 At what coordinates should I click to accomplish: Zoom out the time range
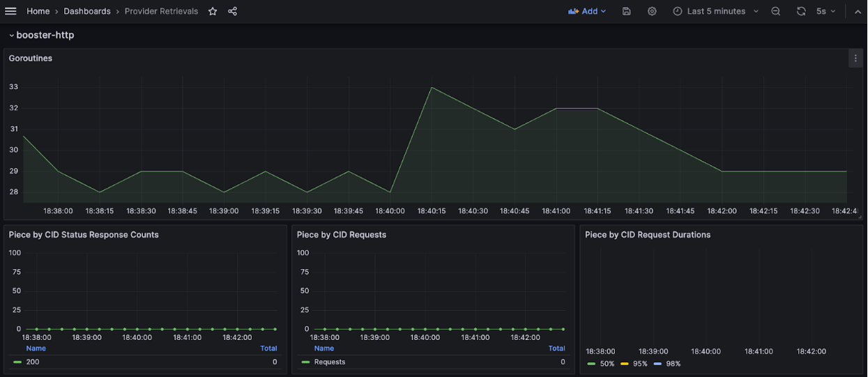pyautogui.click(x=776, y=11)
